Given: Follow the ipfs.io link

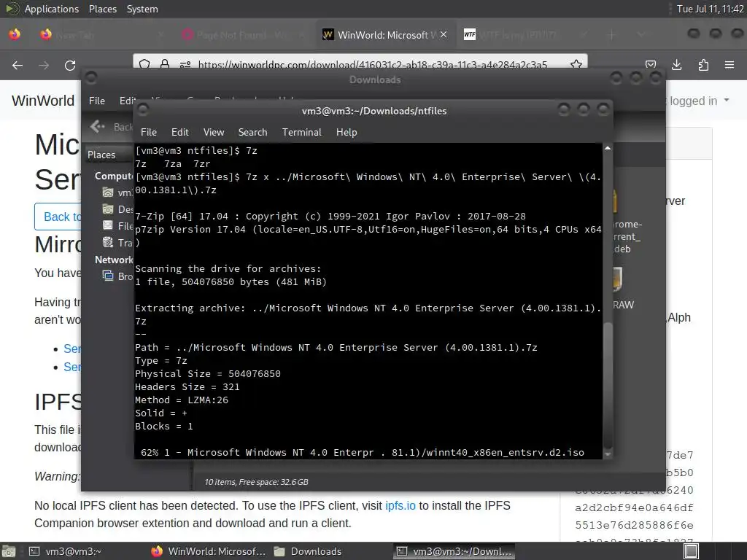Looking at the screenshot, I should pos(400,505).
